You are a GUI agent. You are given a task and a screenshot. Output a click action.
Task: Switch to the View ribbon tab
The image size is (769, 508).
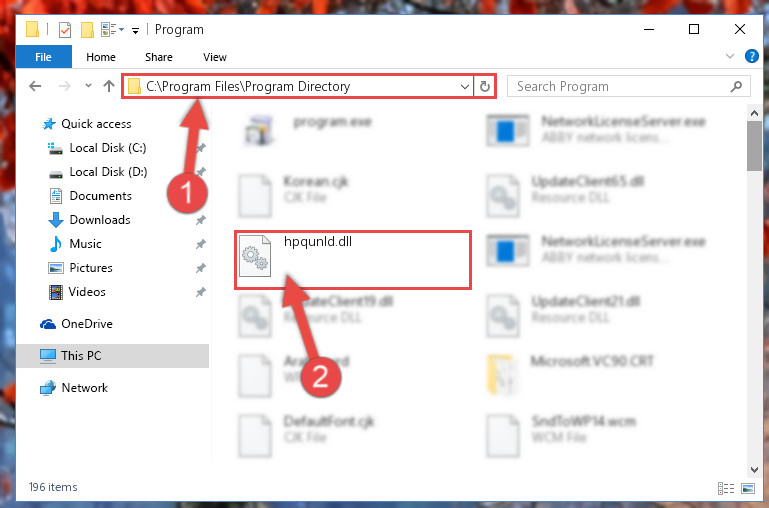215,57
